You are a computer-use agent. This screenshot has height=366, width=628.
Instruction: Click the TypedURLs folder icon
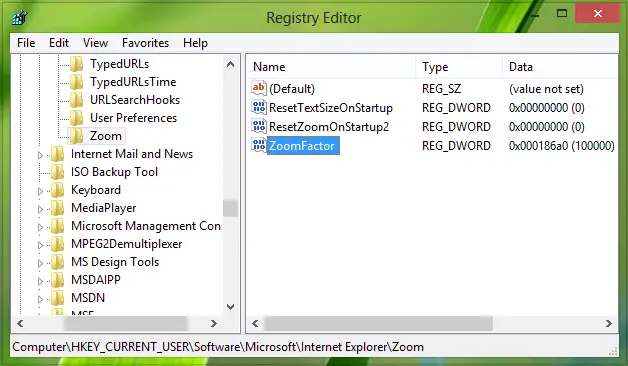[x=76, y=64]
